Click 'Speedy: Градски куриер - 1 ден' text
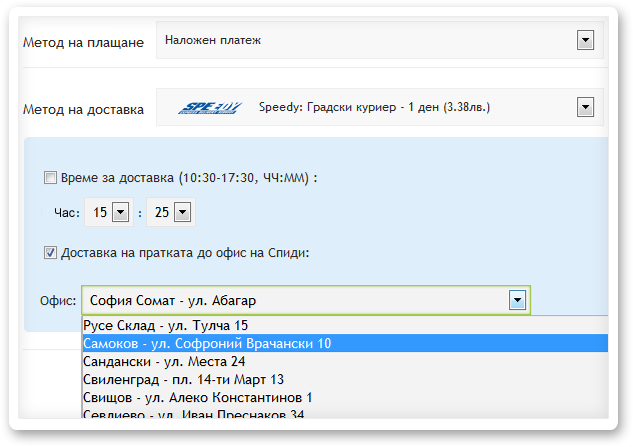 (374, 107)
